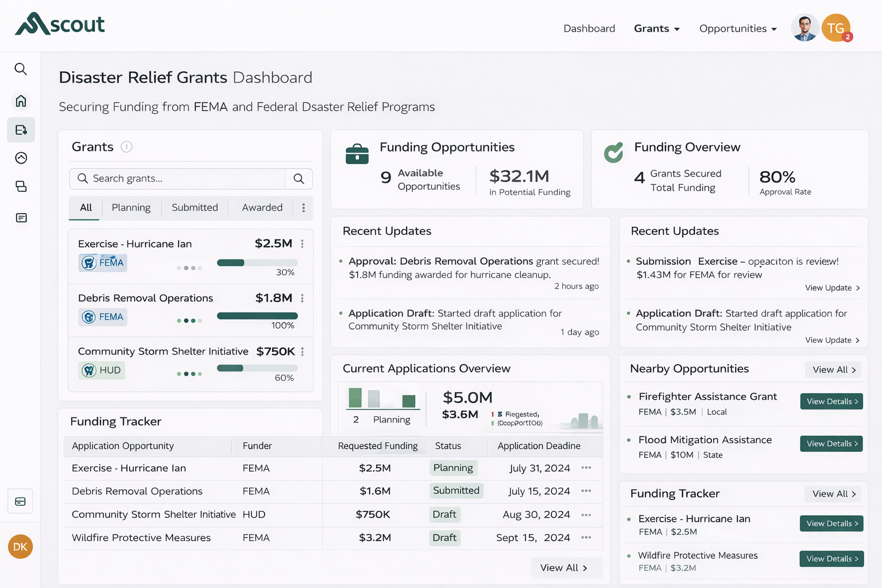Click the checkmark icon in Funding Overview
Screen dimensions: 882x588
[614, 152]
